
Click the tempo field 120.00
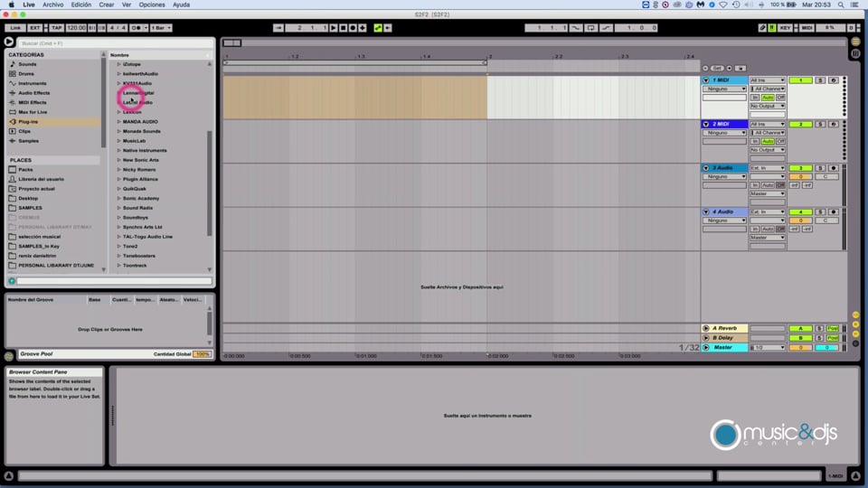(76, 28)
